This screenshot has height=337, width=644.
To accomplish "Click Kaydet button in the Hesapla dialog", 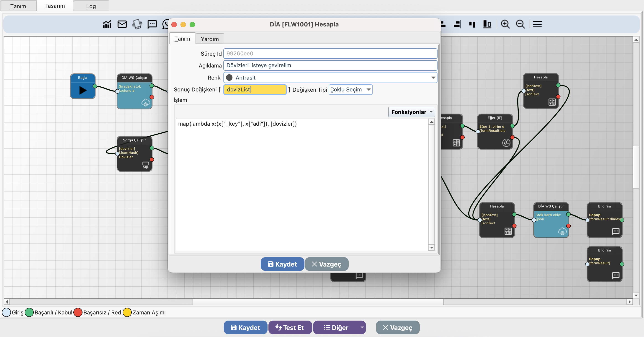I will (x=282, y=264).
